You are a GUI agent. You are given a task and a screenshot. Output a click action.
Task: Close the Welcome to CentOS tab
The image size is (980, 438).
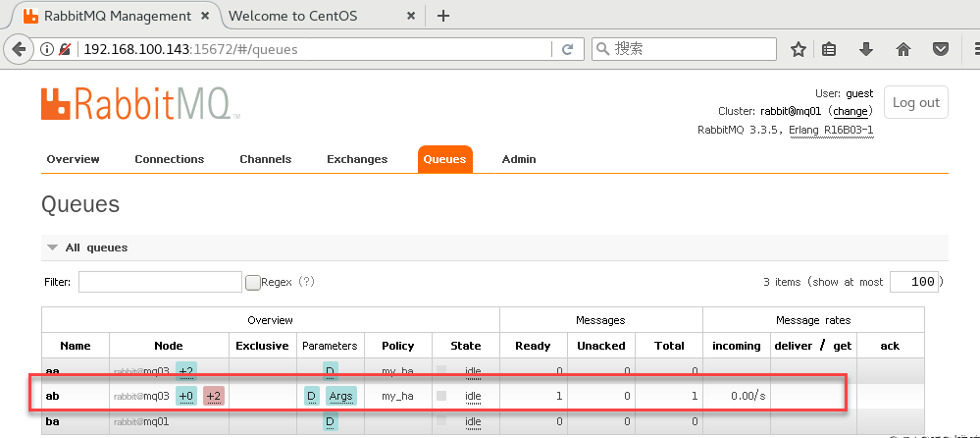[x=411, y=16]
